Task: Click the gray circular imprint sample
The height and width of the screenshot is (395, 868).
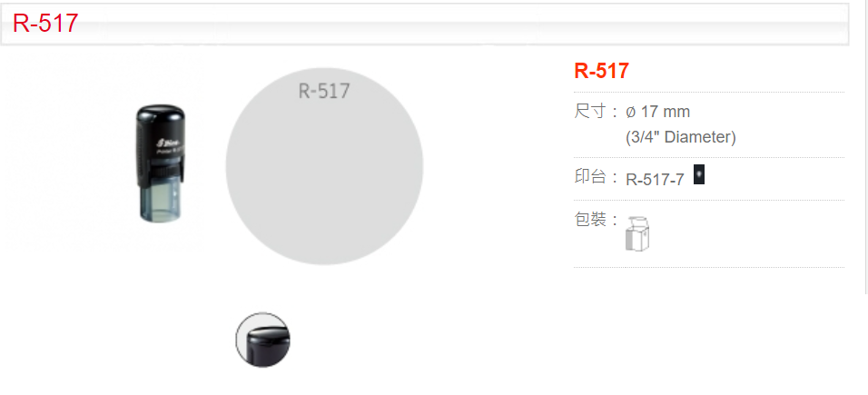Action: point(324,165)
